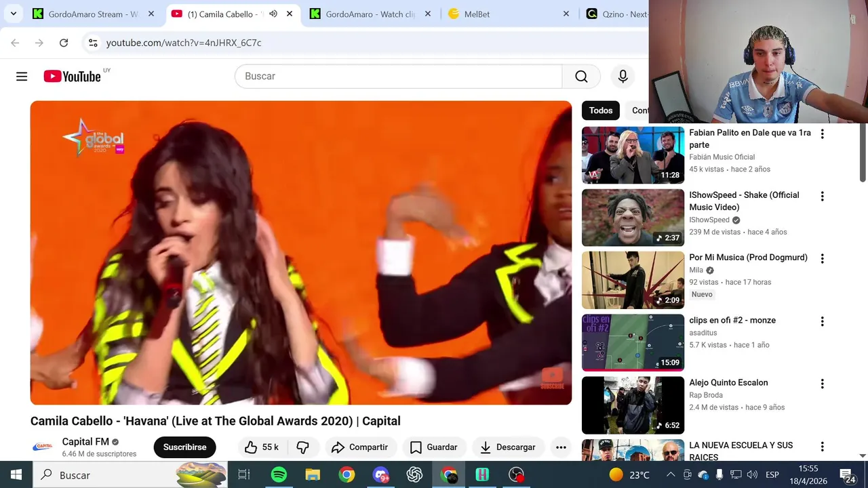Click the Havana video player
This screenshot has height=488, width=868.
click(x=301, y=253)
